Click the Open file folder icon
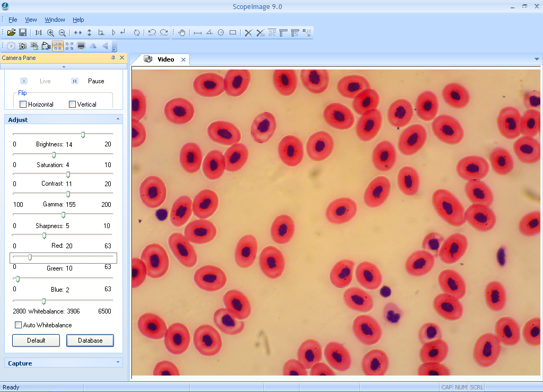This screenshot has width=543, height=392. 11,32
